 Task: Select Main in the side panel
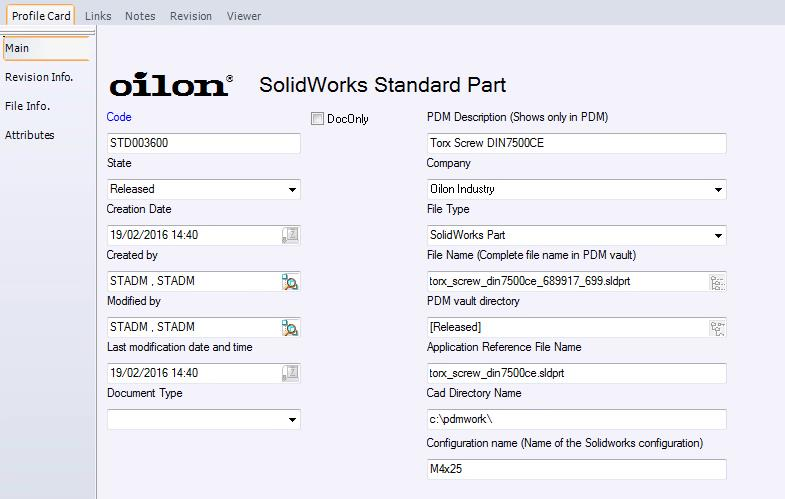[x=47, y=49]
